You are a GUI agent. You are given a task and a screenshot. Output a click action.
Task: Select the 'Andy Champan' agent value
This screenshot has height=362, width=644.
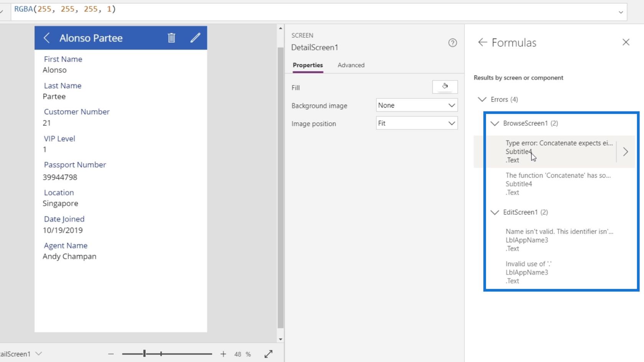pyautogui.click(x=69, y=256)
